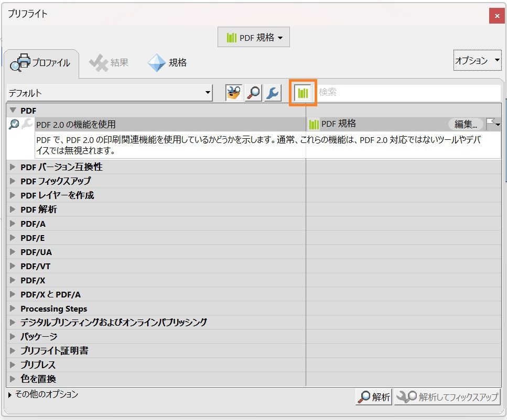
Task: Expand the PDF バージョン互換性 group
Action: [x=13, y=167]
